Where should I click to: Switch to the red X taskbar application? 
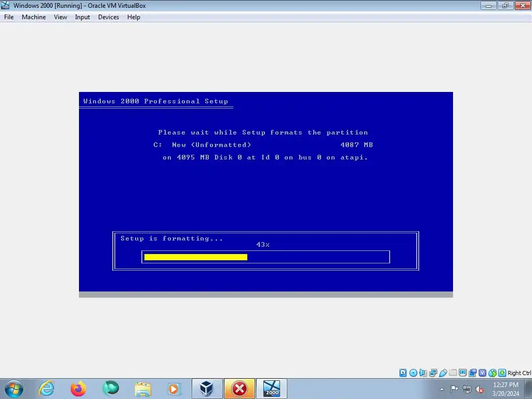(239, 389)
